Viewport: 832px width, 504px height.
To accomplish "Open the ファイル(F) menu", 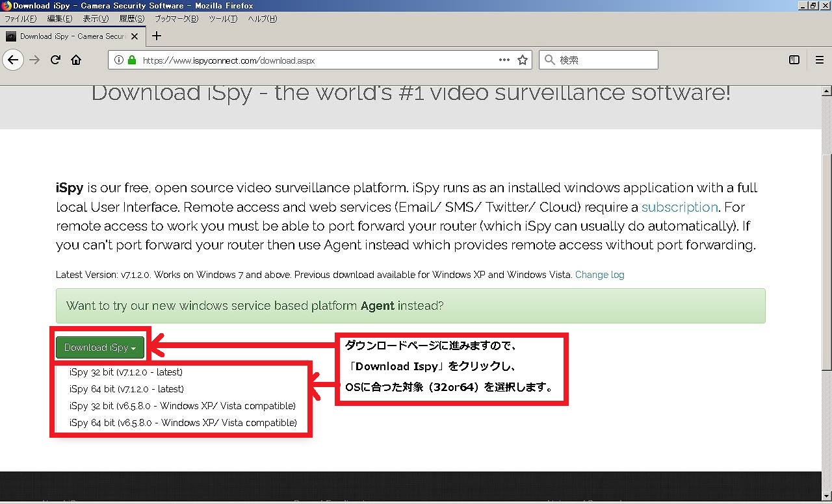I will pyautogui.click(x=21, y=19).
